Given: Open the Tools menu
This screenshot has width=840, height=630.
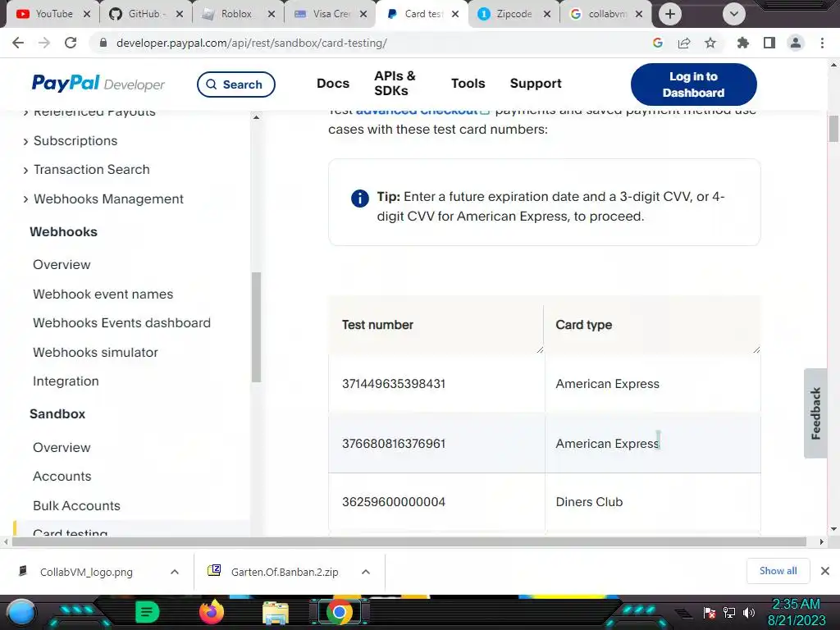Looking at the screenshot, I should click(x=468, y=84).
